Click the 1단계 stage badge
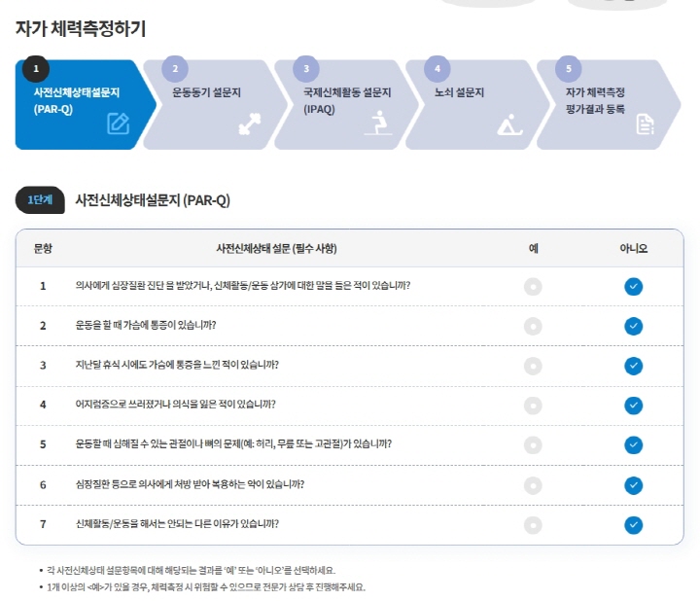This screenshot has height=601, width=700. click(x=40, y=200)
